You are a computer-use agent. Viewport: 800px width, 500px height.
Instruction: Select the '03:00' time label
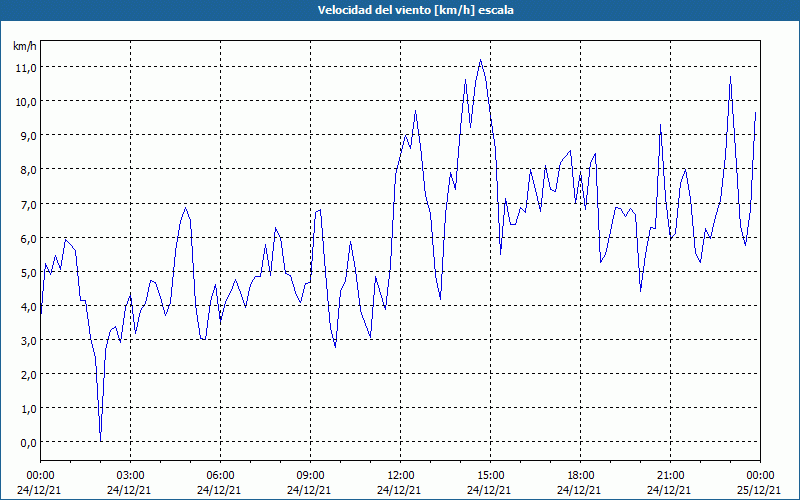point(131,476)
